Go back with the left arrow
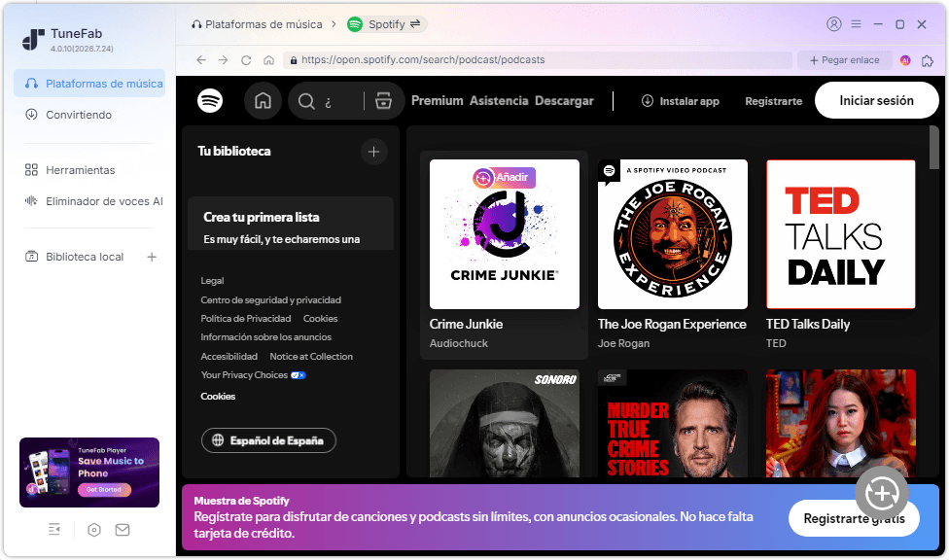This screenshot has height=560, width=949. click(201, 60)
